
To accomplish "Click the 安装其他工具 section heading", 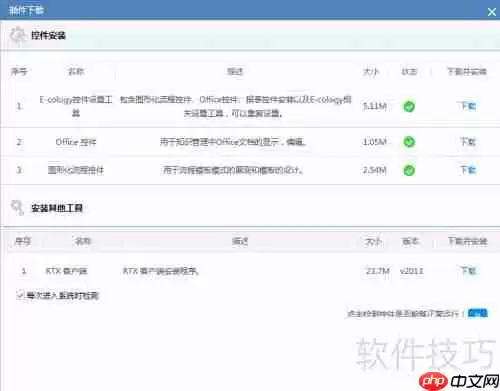I will coord(57,208).
